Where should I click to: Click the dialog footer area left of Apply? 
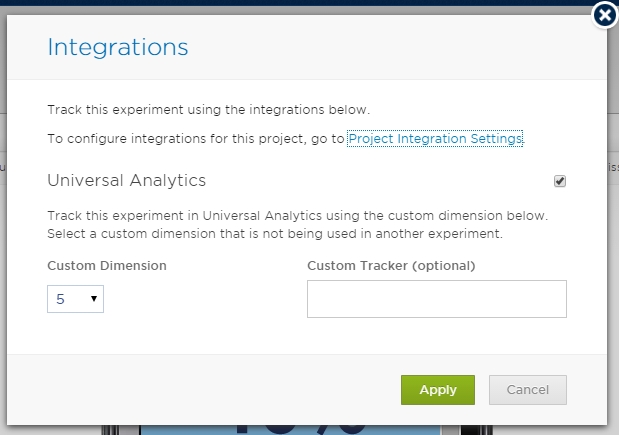pyautogui.click(x=200, y=390)
